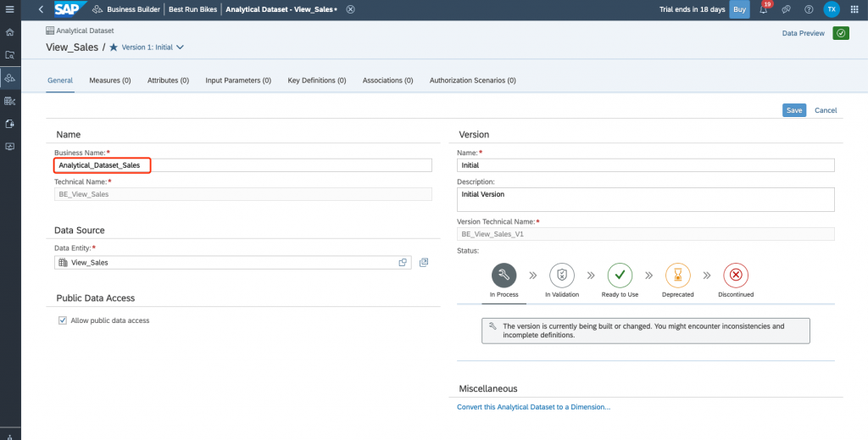Screen dimensions: 868x440
Task: Open the hamburger main menu
Action: 9,9
